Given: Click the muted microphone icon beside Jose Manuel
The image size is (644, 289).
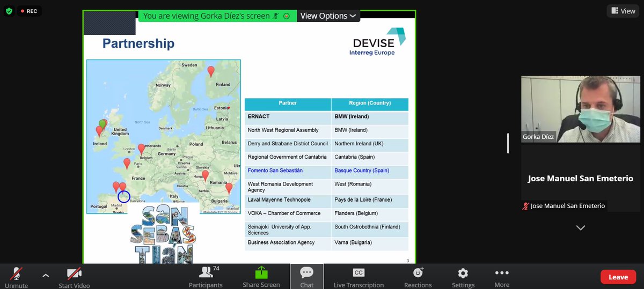Looking at the screenshot, I should (525, 206).
